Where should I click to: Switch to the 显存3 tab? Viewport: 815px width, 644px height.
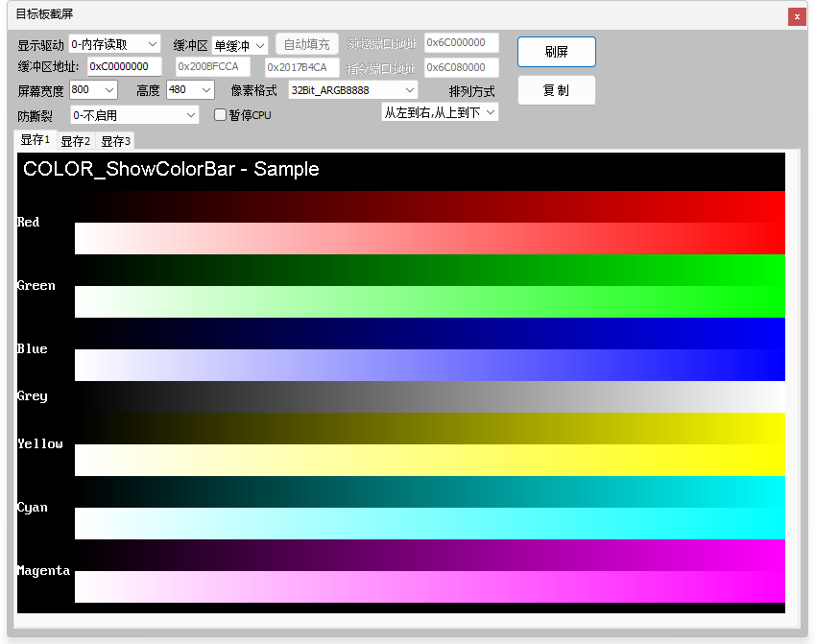115,141
